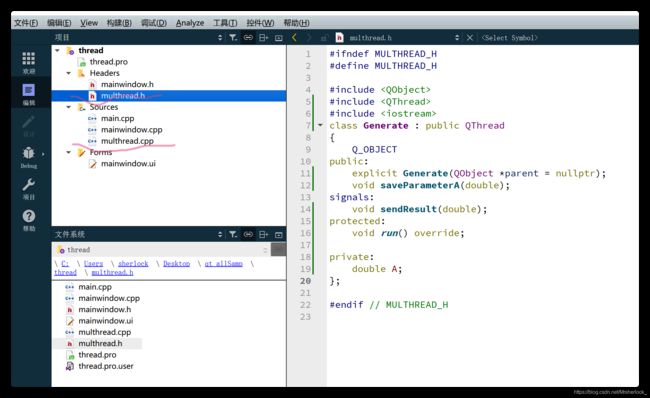Click split icon in project panel header
Screen dimensions: 650x398
tap(263, 38)
